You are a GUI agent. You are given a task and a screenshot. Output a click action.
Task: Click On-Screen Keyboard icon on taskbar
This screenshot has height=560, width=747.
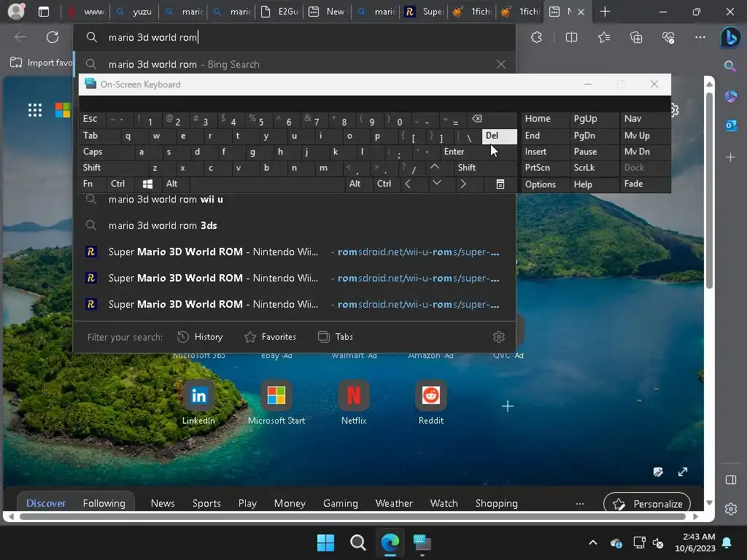422,542
